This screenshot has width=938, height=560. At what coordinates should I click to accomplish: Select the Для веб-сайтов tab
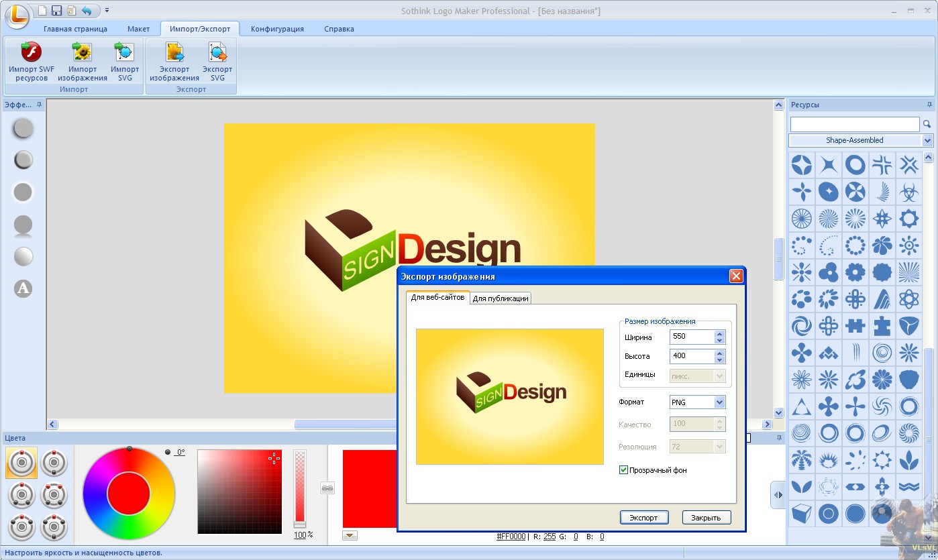(437, 297)
